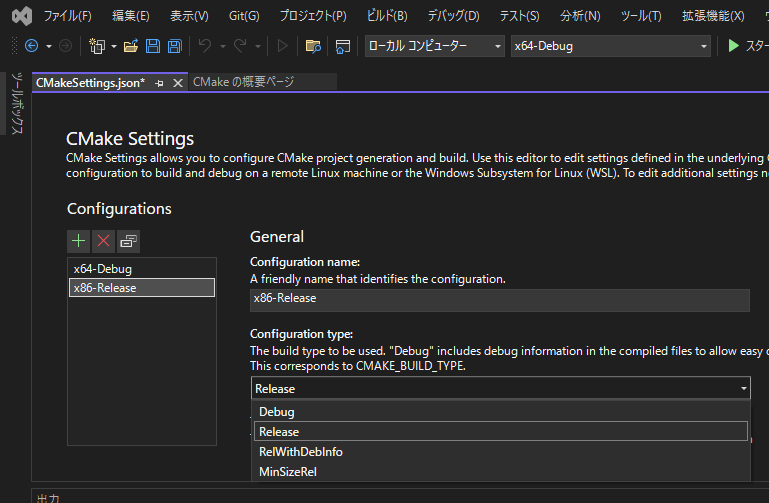Click the redo arrow icon

240,46
